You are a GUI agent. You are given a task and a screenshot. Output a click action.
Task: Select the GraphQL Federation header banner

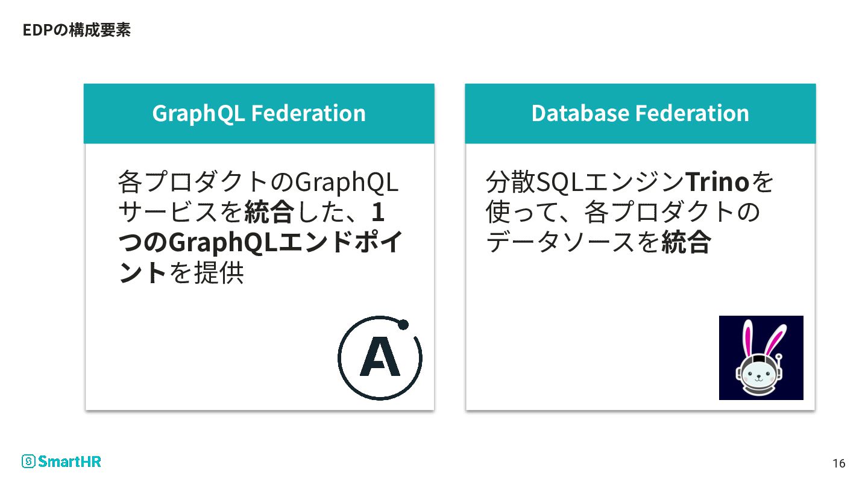[x=259, y=113]
